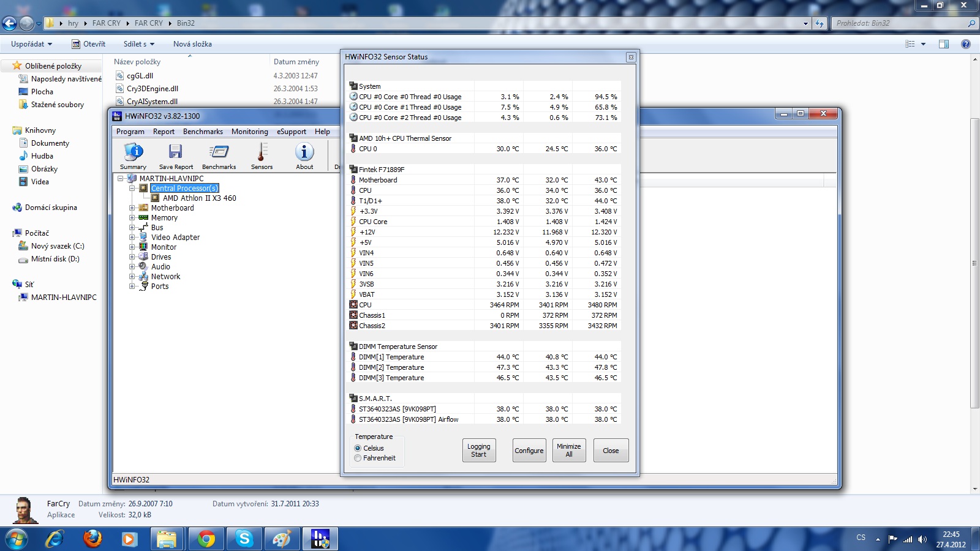Click the Minimize All button
Screen dimensions: 980x551
point(569,451)
